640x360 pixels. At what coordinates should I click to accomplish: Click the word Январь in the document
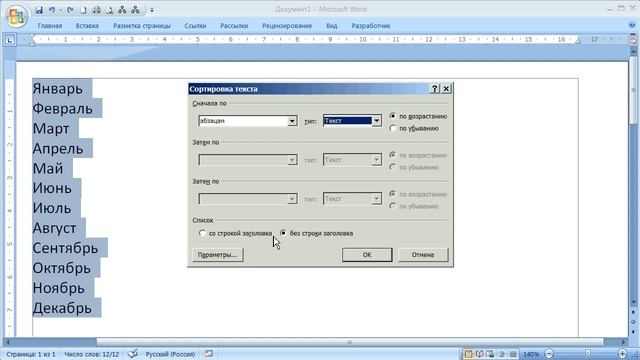(x=58, y=89)
